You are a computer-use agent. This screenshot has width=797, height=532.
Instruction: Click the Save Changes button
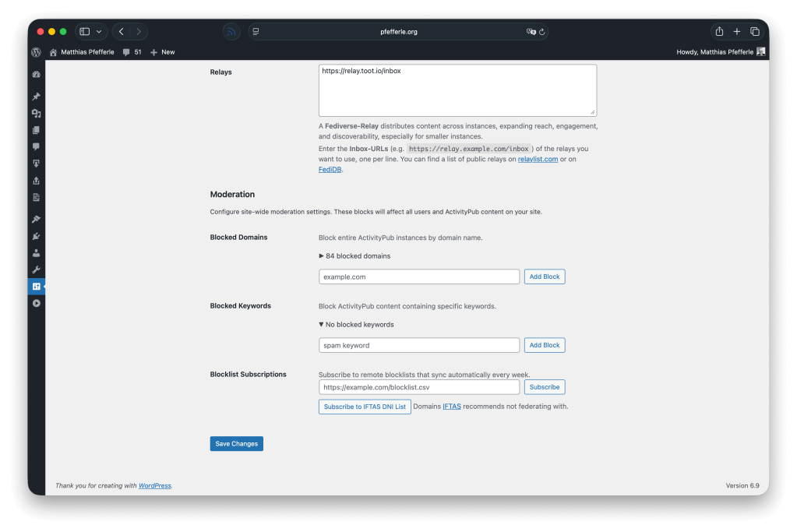[x=236, y=443]
